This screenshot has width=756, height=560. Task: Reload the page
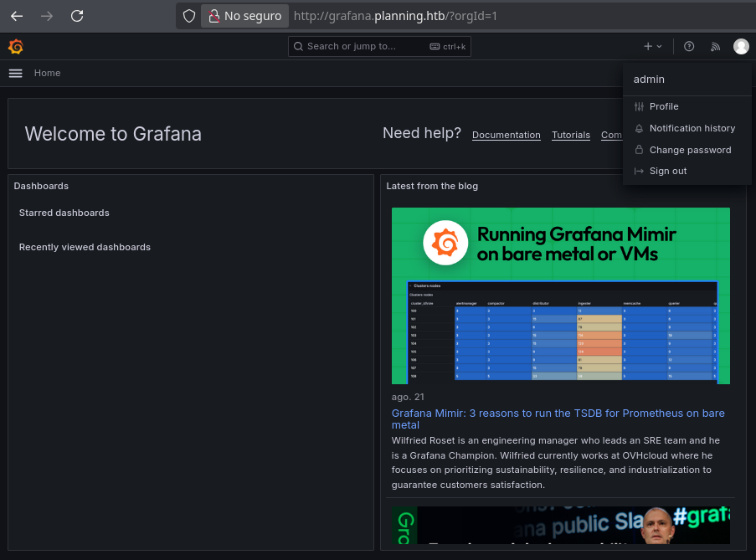point(77,16)
